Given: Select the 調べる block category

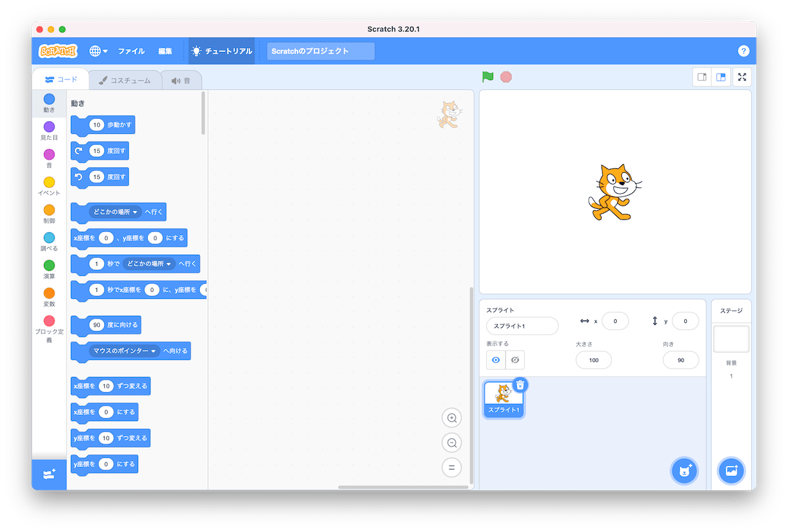Looking at the screenshot, I should 49,242.
